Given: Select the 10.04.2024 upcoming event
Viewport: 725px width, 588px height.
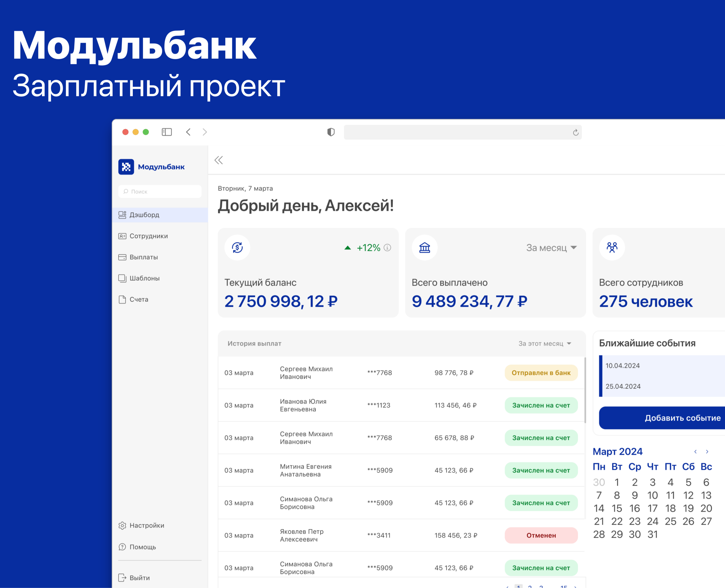Looking at the screenshot, I should click(622, 365).
